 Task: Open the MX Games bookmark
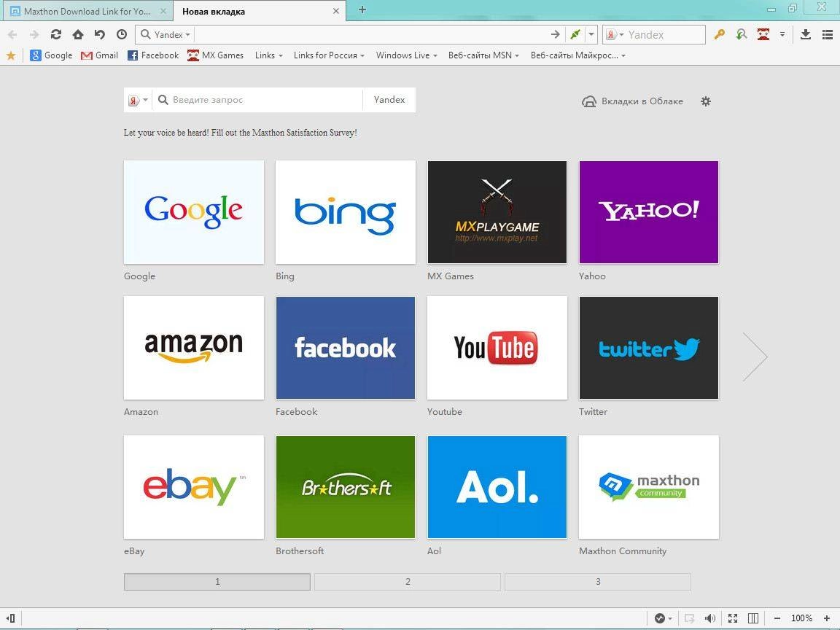click(215, 55)
